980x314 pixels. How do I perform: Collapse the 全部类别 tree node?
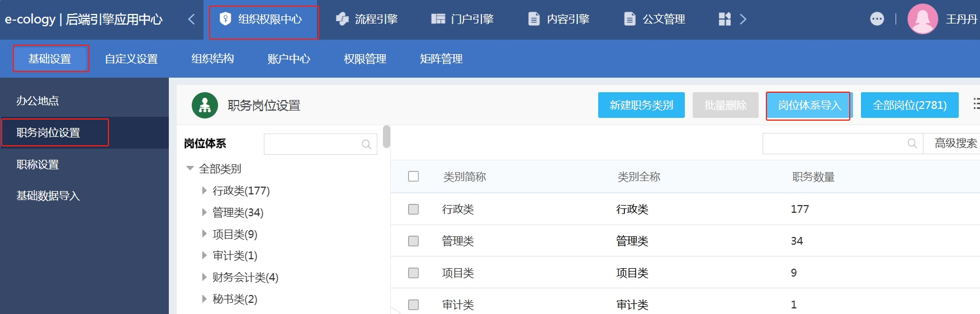coord(190,168)
